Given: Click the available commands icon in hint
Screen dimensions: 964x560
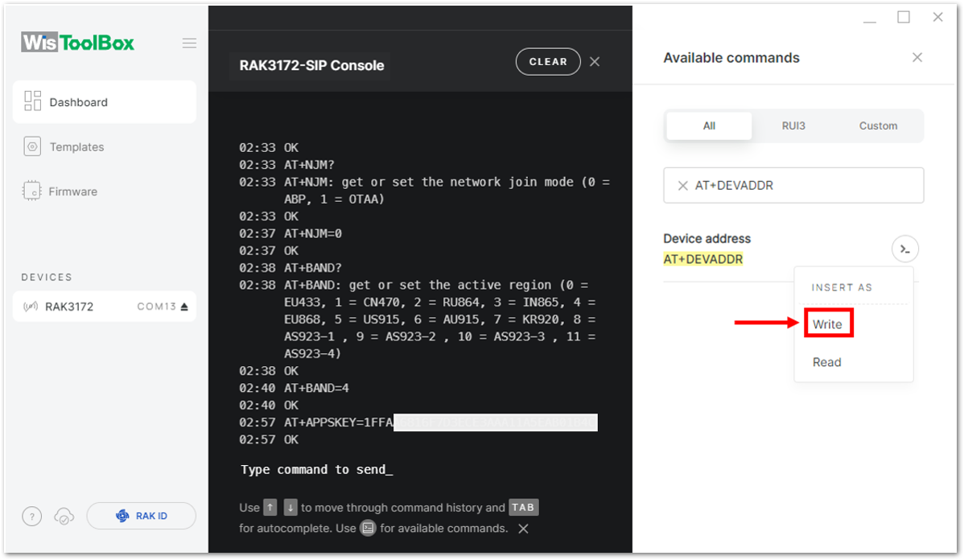Looking at the screenshot, I should (368, 528).
